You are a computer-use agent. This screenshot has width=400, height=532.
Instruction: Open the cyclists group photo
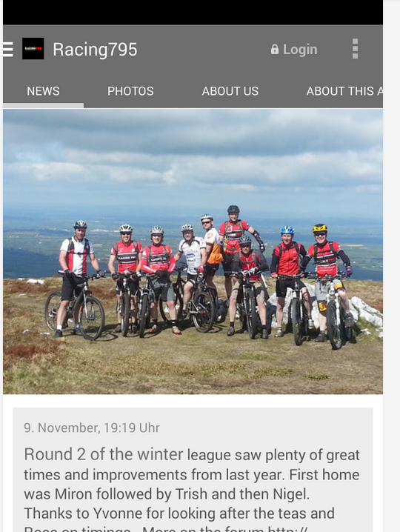pos(193,251)
